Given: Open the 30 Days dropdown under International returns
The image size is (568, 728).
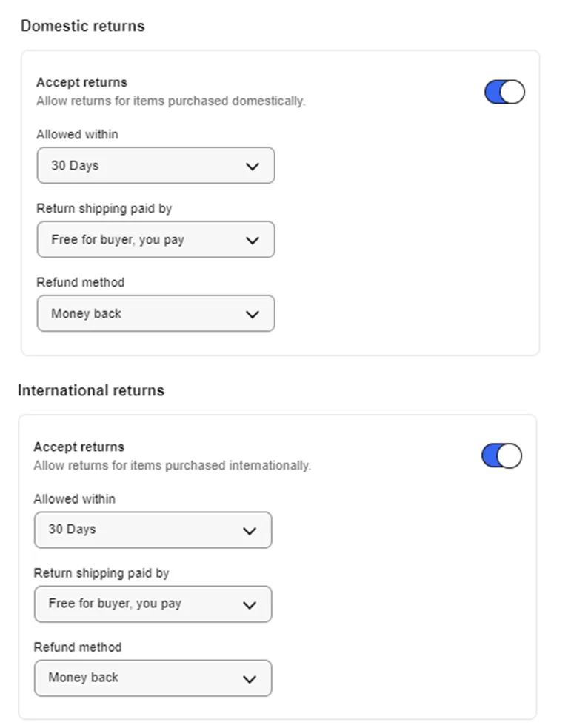Looking at the screenshot, I should [x=153, y=530].
